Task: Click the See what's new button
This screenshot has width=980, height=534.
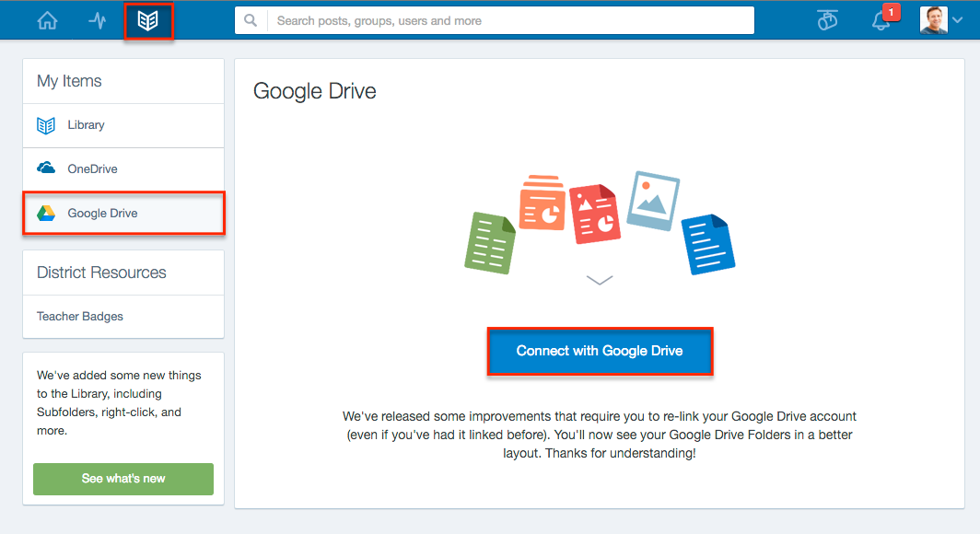Action: [122, 479]
